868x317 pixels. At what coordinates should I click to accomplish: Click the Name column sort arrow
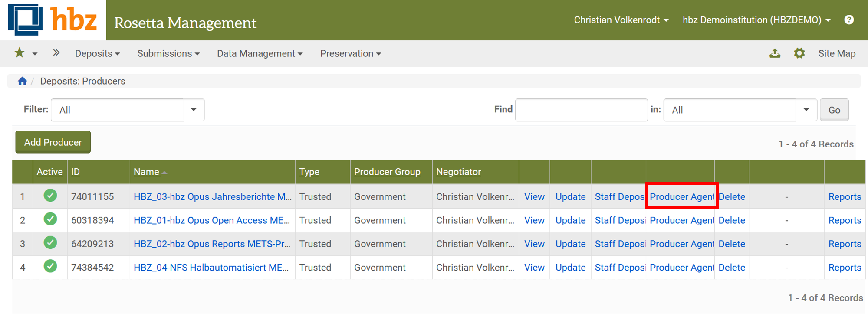164,173
